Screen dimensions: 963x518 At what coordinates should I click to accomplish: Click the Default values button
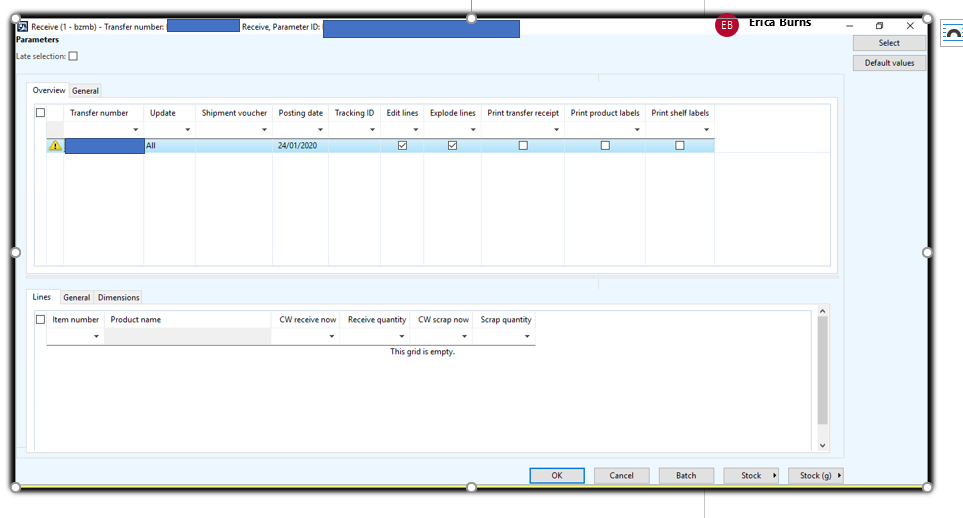[889, 63]
